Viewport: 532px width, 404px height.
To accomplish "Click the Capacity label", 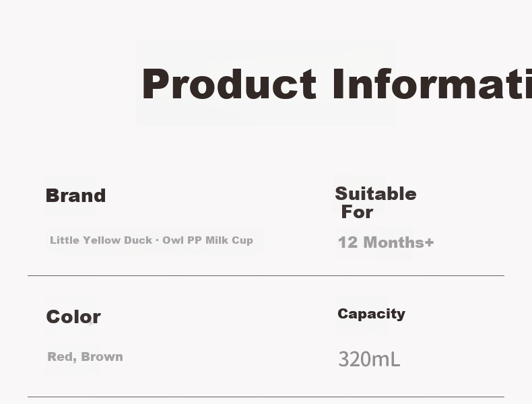I will (x=371, y=314).
